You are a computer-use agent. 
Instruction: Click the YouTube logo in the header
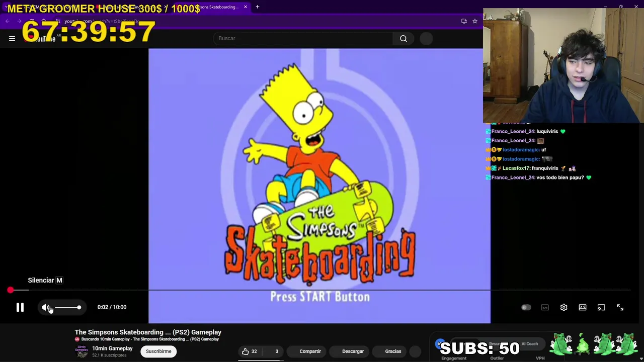40,38
